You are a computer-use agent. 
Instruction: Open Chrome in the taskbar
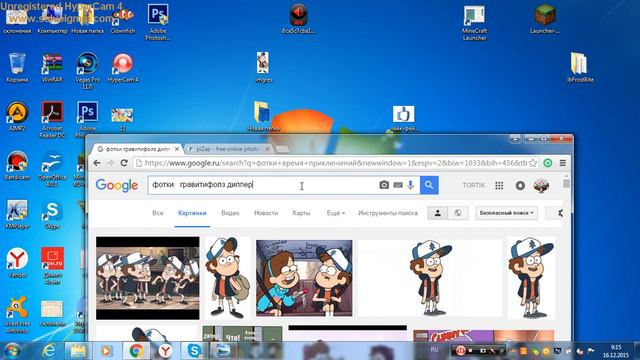tap(136, 351)
